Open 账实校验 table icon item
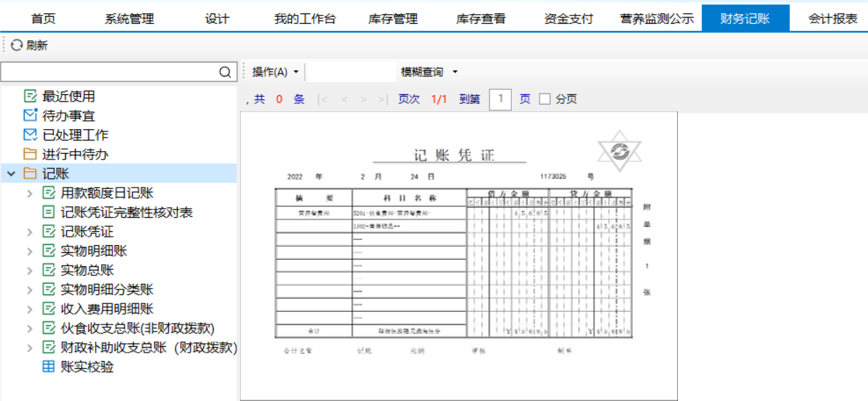The height and width of the screenshot is (401, 868). pos(48,367)
